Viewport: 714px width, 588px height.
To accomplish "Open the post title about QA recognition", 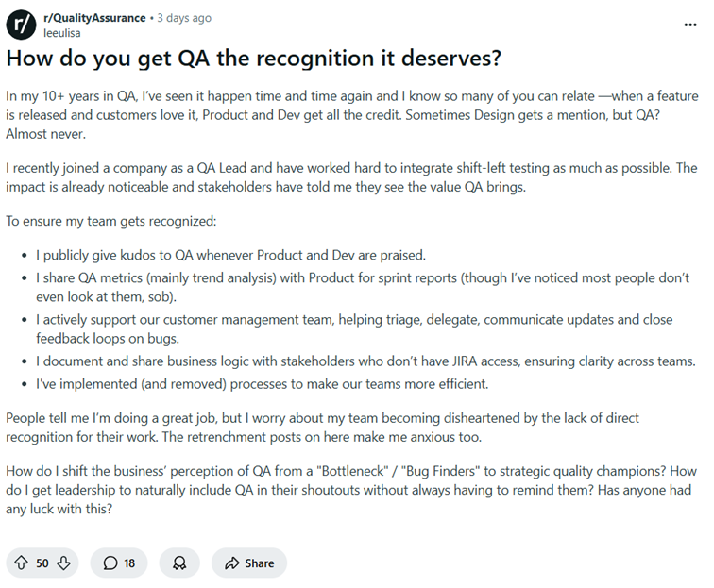I will point(253,59).
